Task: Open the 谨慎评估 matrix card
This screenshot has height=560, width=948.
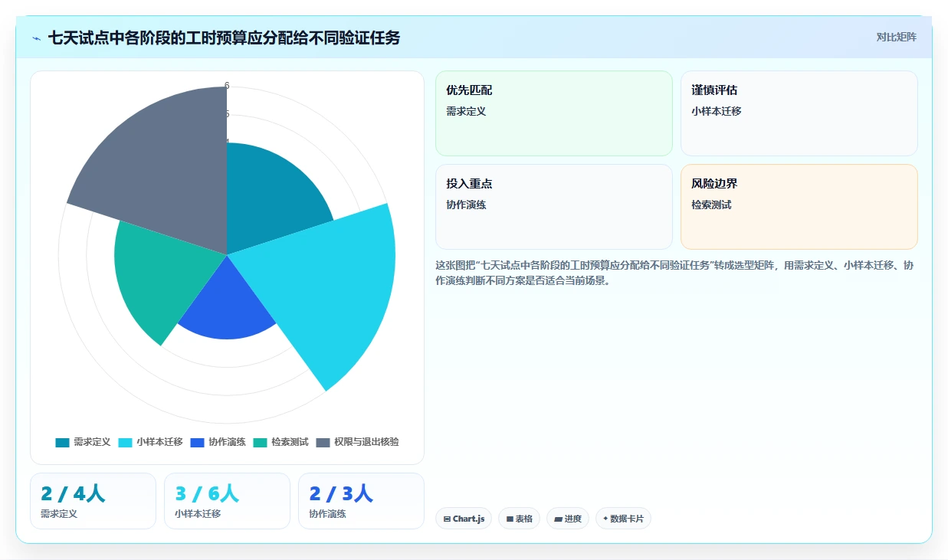Action: [799, 113]
